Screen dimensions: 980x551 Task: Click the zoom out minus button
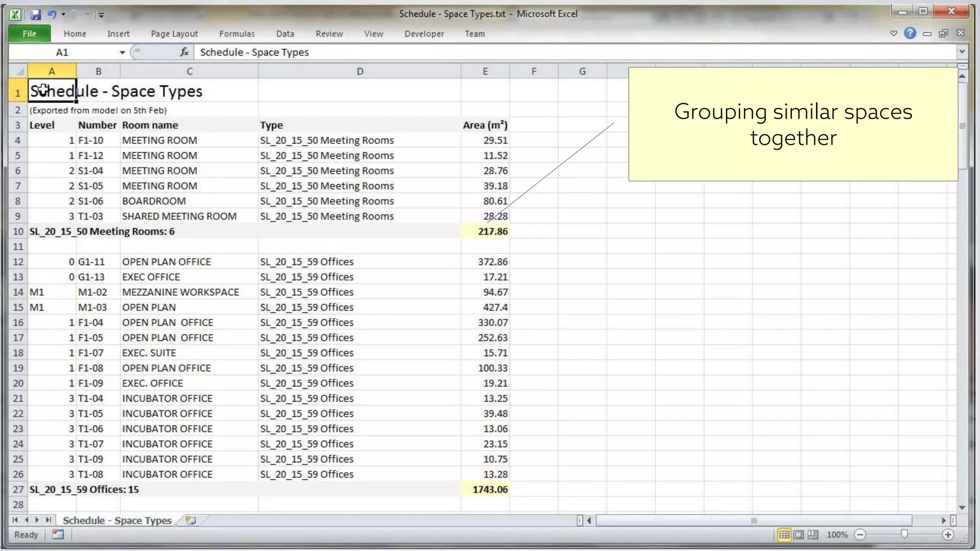[860, 535]
